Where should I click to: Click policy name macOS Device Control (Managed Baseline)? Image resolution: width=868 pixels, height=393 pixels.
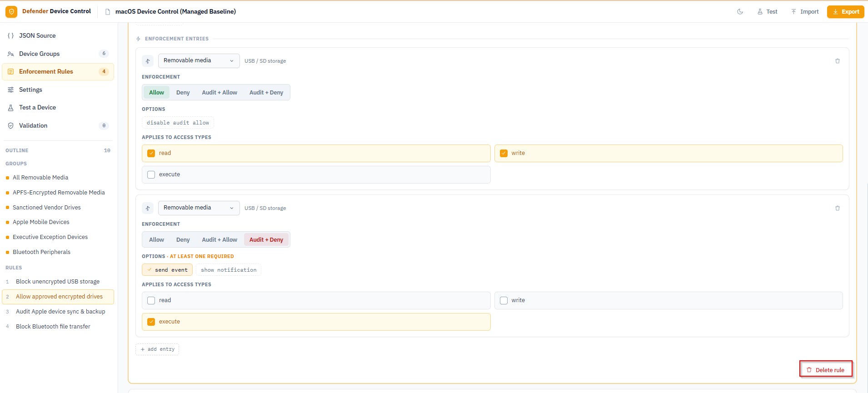(x=175, y=12)
